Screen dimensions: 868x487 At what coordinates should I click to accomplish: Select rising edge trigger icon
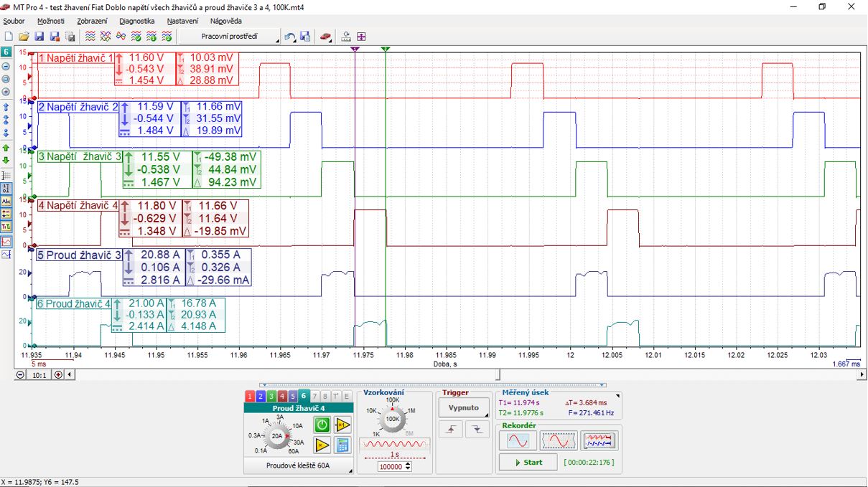449,429
